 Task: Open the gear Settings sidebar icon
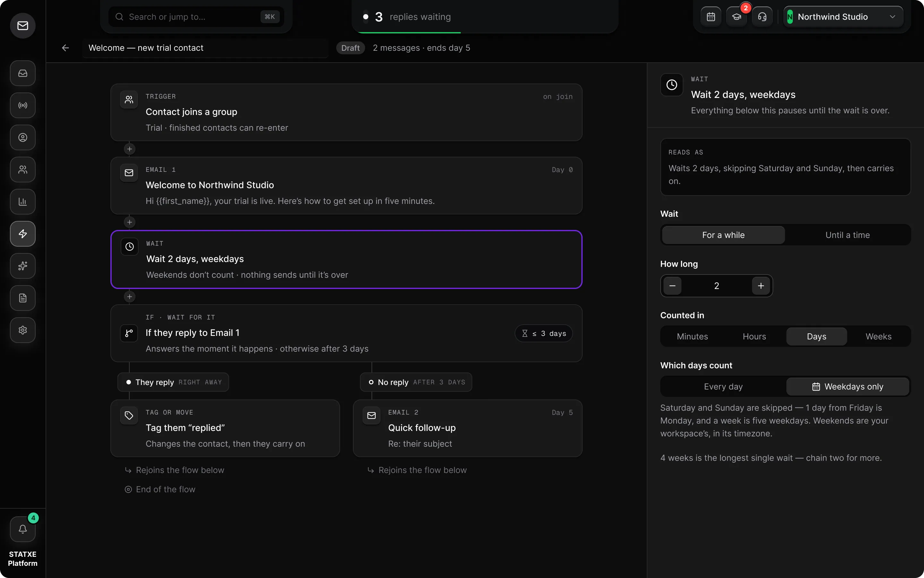click(22, 330)
